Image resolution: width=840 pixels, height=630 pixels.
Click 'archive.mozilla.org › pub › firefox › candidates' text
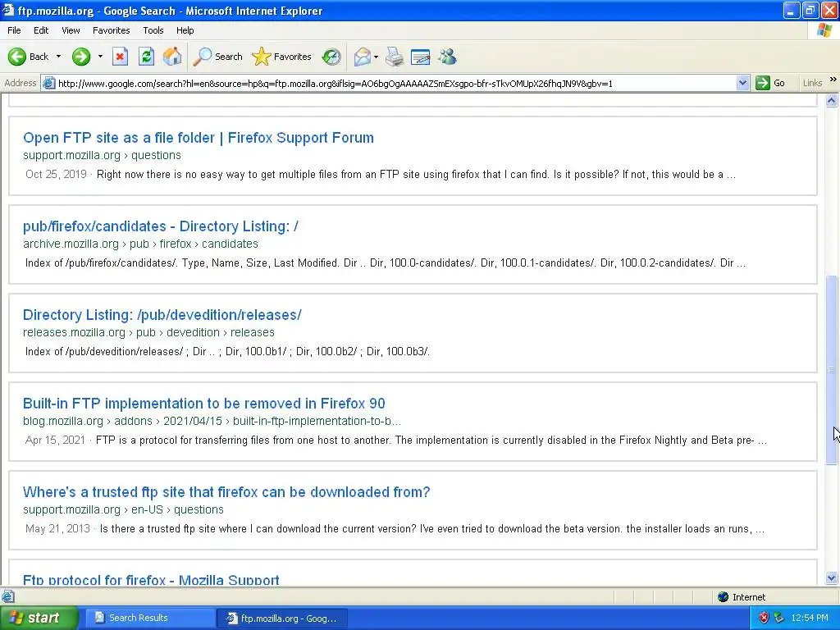pos(140,244)
